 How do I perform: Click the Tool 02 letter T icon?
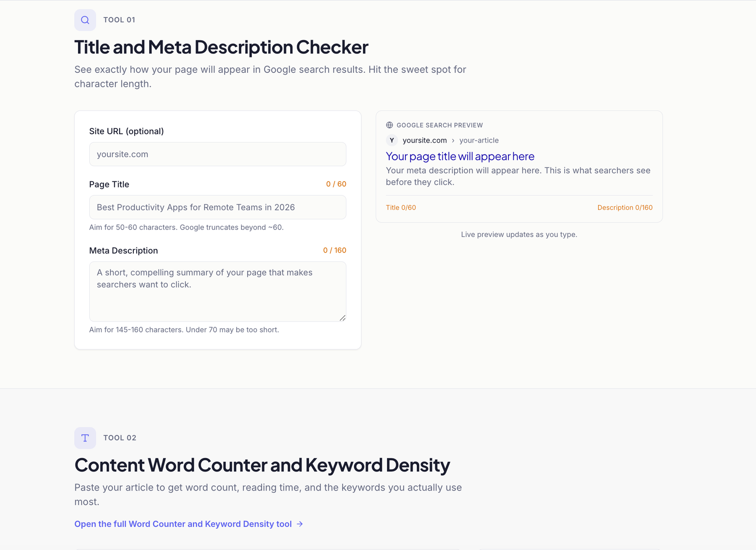click(85, 438)
